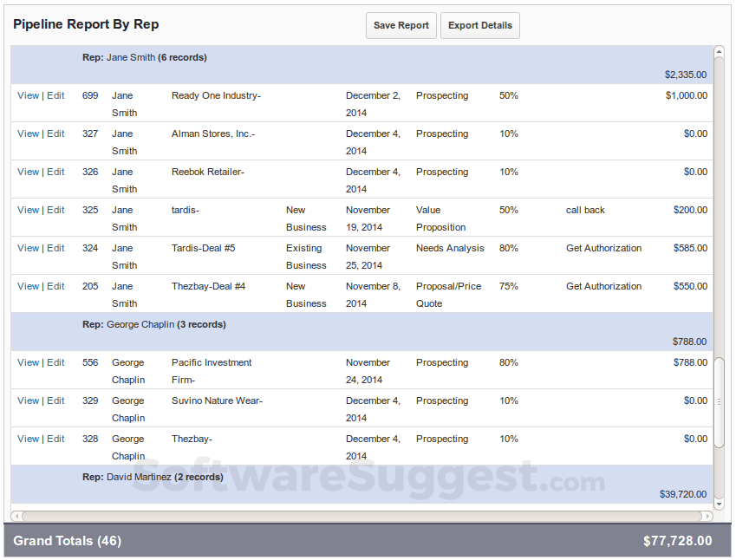Viewport: 736px width, 560px height.
Task: View the Thezbay-Deal #4 record
Action: pos(28,286)
